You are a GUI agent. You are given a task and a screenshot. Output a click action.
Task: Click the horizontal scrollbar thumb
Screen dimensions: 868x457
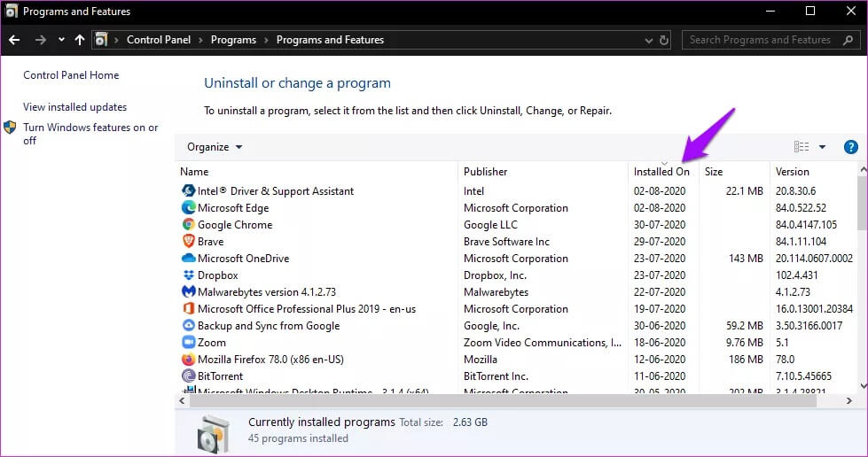pyautogui.click(x=503, y=400)
